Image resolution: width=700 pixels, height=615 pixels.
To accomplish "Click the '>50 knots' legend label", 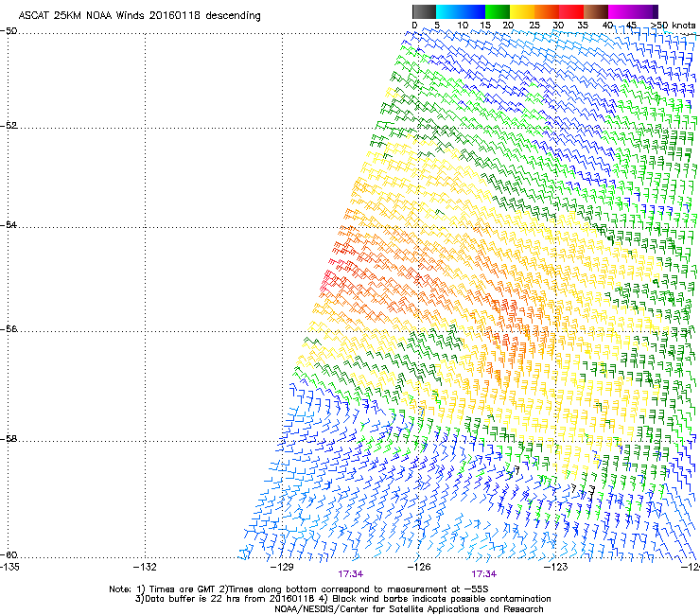I will [673, 25].
